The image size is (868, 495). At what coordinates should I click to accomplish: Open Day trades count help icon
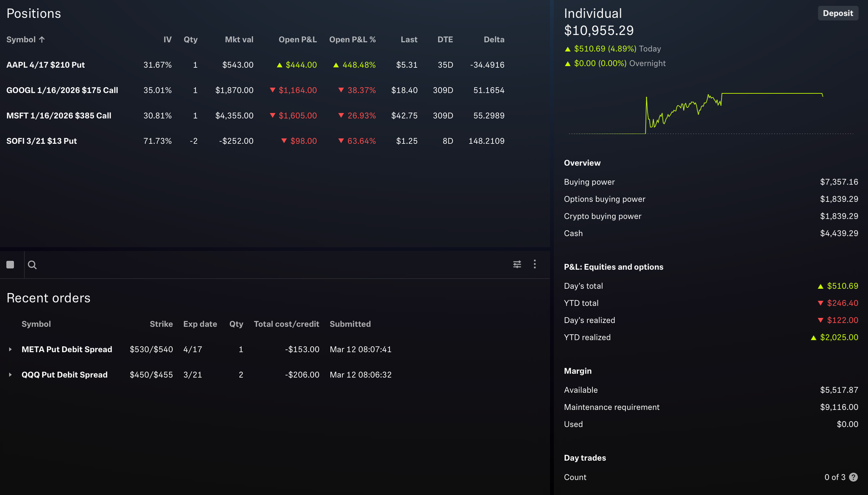tap(853, 477)
